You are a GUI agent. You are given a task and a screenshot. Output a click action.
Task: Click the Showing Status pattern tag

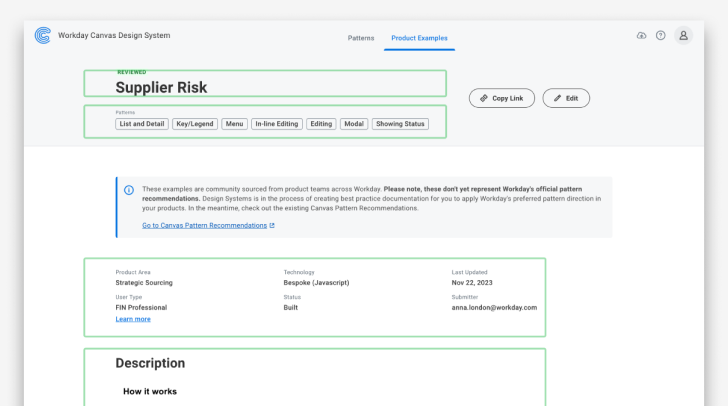[401, 124]
